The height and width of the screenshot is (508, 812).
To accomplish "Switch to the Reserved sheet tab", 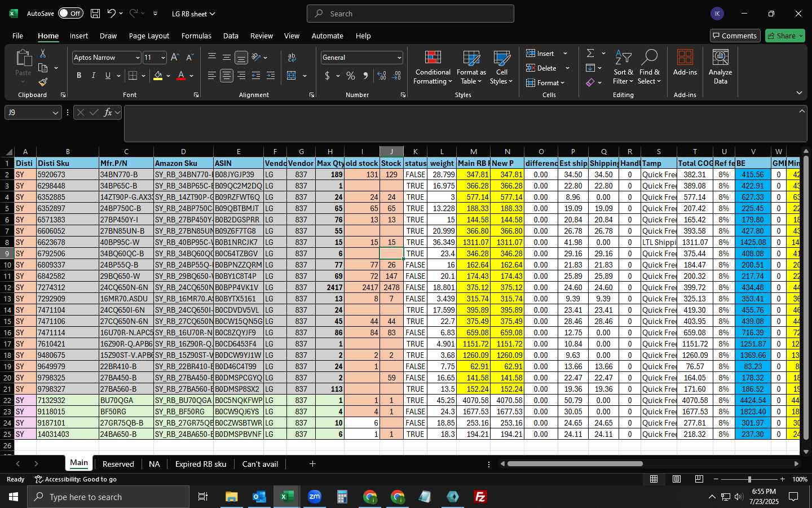I will click(118, 464).
